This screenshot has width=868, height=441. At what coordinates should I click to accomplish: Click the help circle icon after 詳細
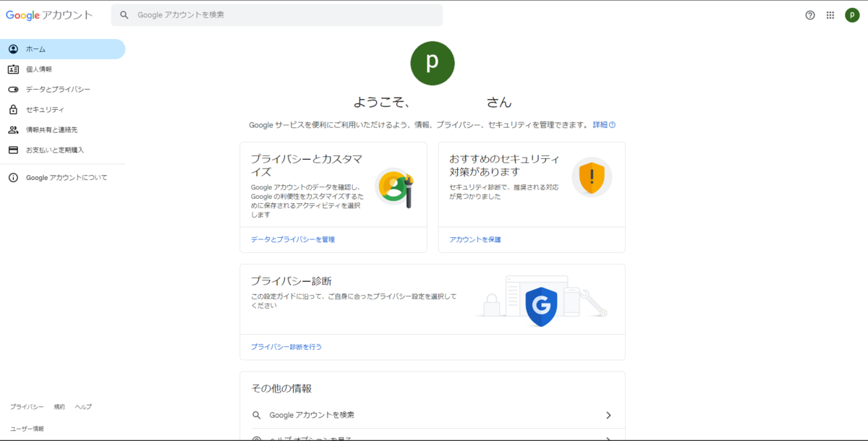[x=613, y=125]
